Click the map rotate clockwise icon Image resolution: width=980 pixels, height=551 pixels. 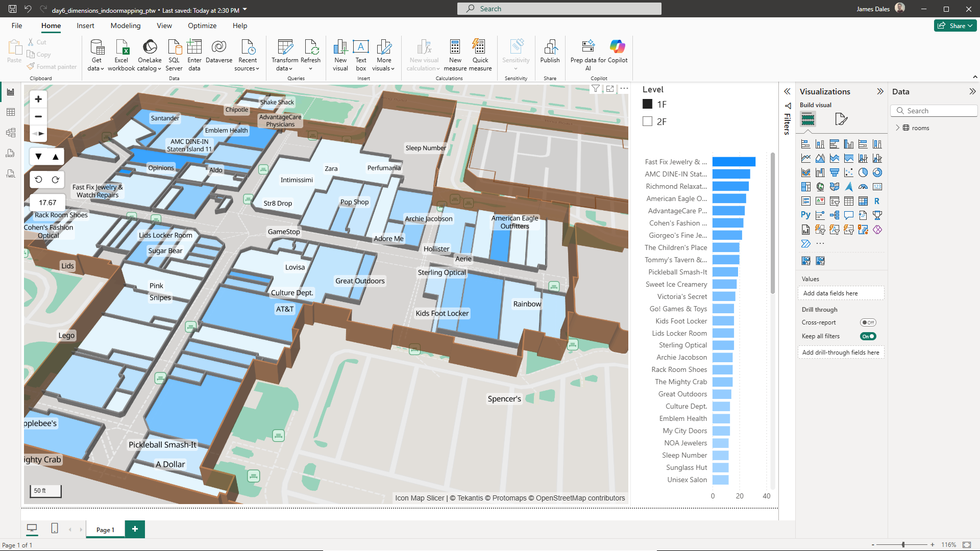pos(56,180)
